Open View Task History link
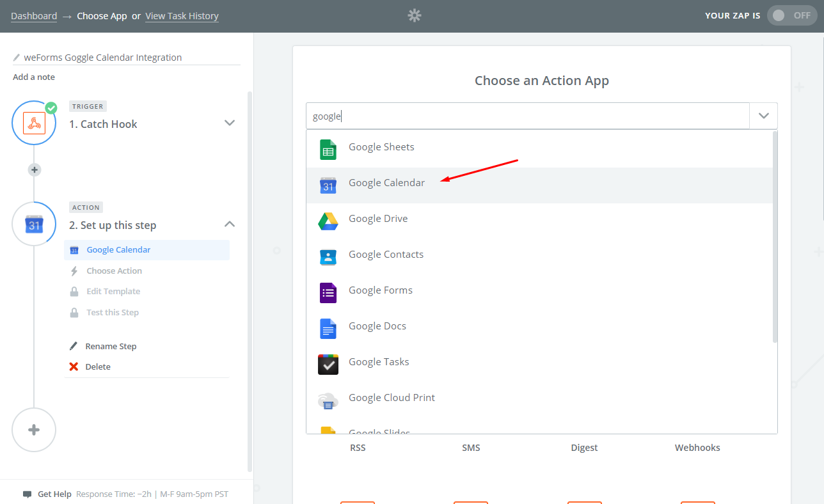The height and width of the screenshot is (504, 824). pyautogui.click(x=182, y=16)
